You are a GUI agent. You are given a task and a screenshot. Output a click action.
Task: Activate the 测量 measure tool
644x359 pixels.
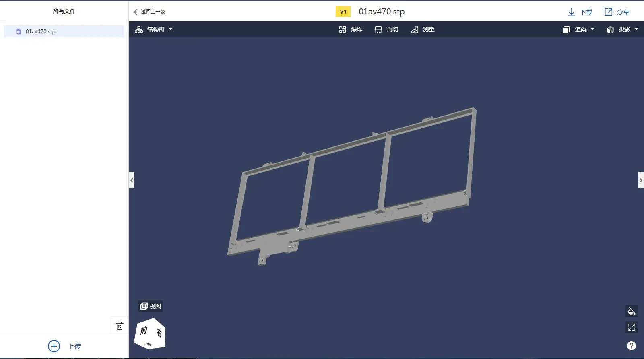423,29
